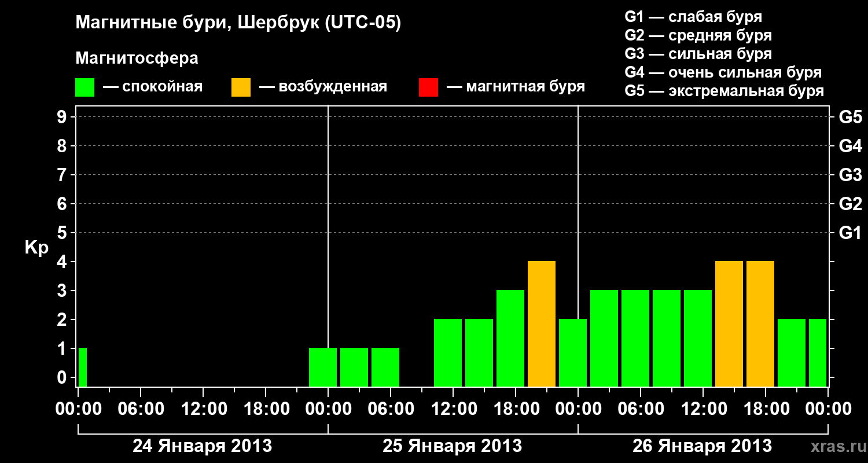Click the '25 Января 2013' date label

click(x=453, y=446)
